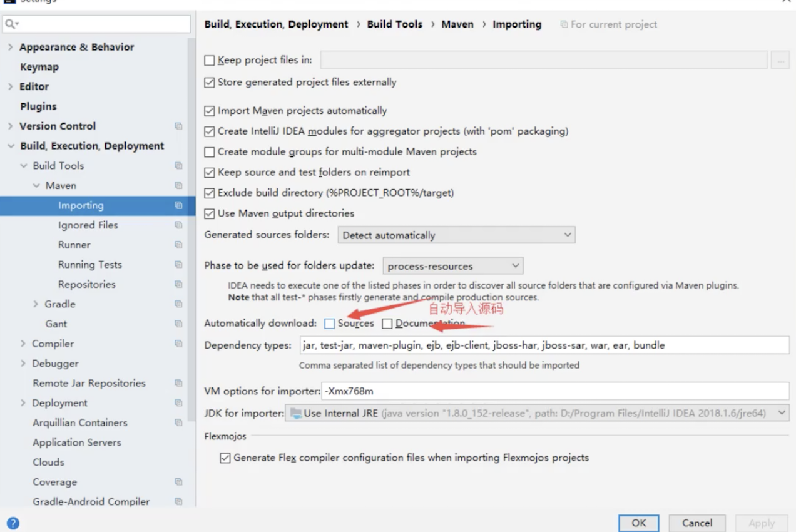Click project-level icon beside Running Tests
The width and height of the screenshot is (796, 532).
[178, 265]
